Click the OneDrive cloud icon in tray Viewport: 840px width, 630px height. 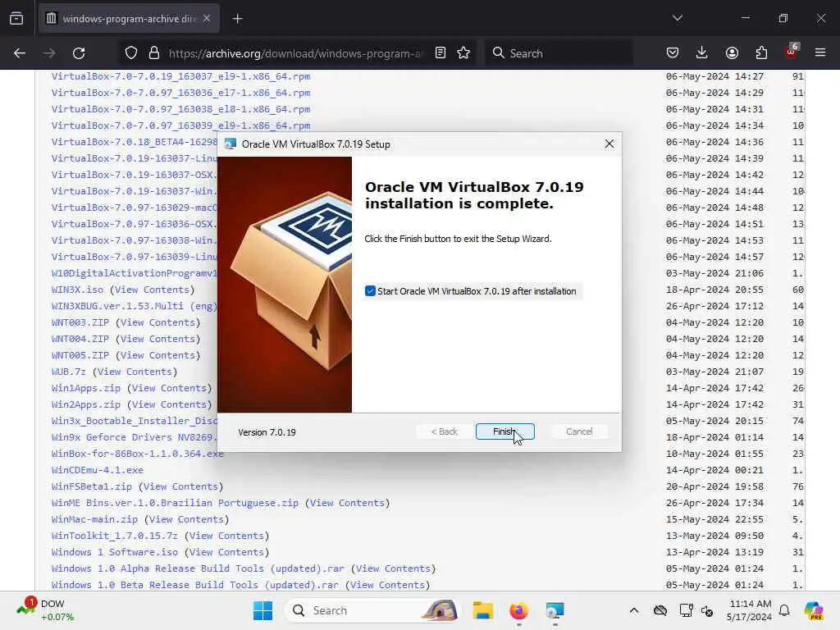pos(660,610)
